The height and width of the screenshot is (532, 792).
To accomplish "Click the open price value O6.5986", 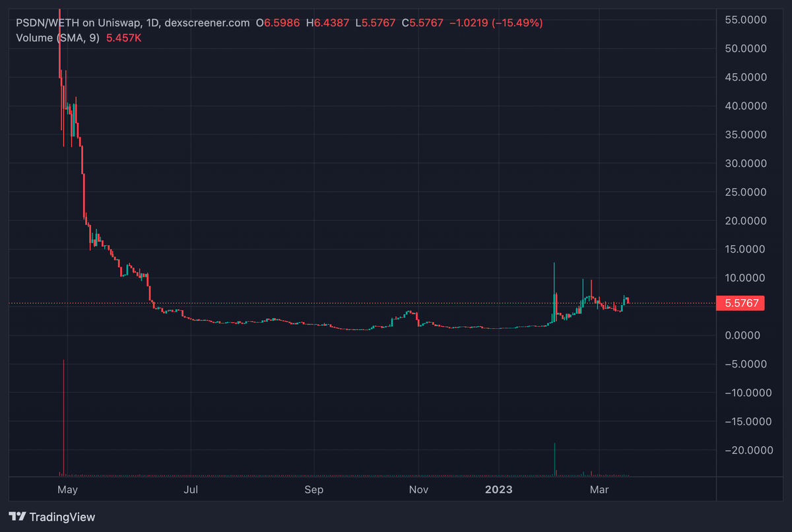I will (282, 23).
